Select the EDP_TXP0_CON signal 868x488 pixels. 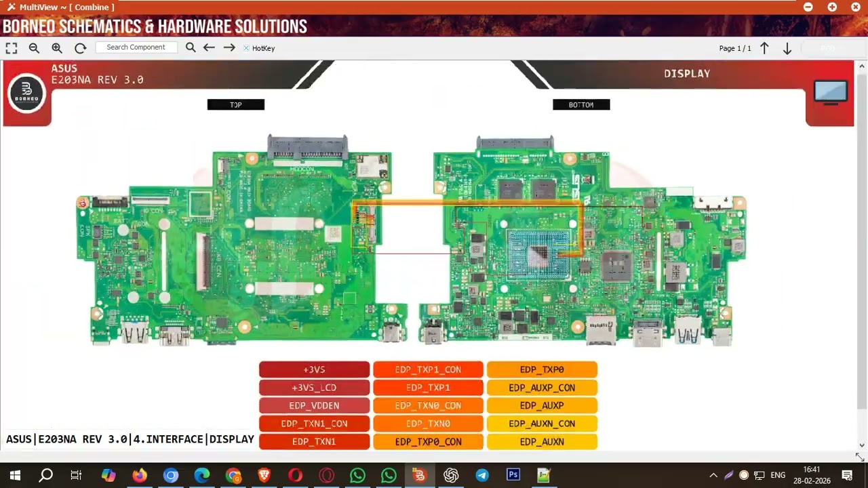(428, 441)
